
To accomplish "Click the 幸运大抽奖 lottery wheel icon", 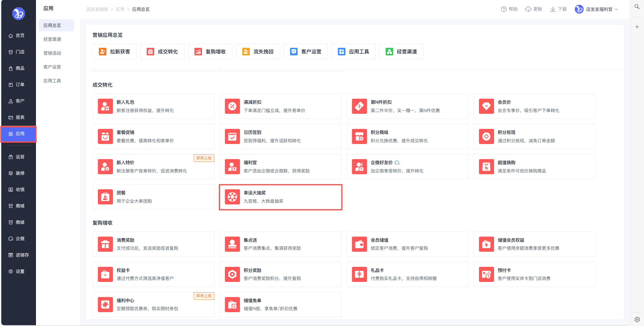I will pos(232,197).
